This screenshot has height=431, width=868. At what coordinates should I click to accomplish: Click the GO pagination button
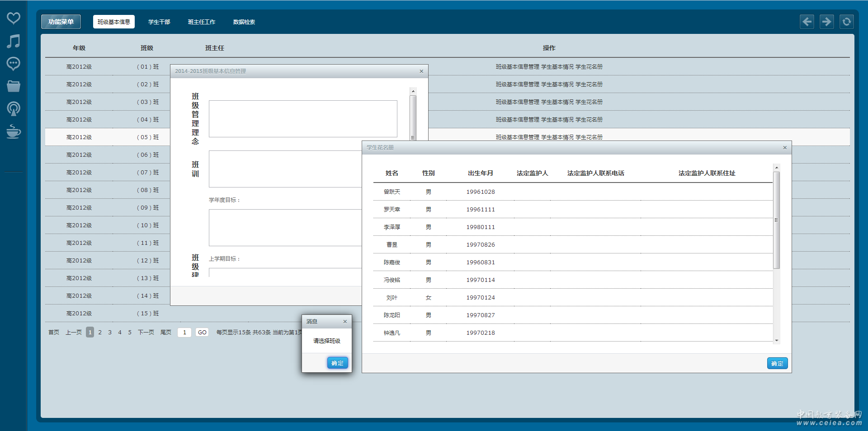coord(202,333)
